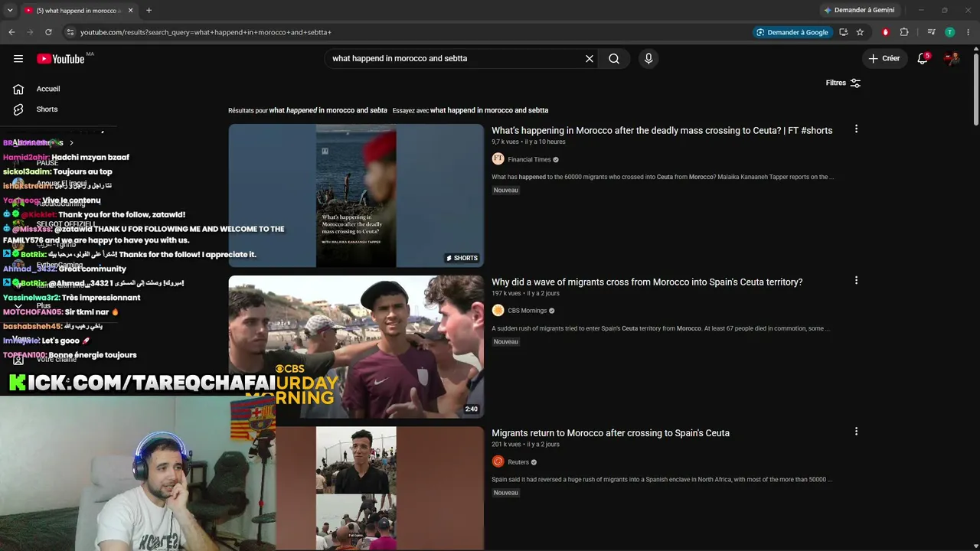
Task: Bookmark this page with the star
Action: [860, 32]
